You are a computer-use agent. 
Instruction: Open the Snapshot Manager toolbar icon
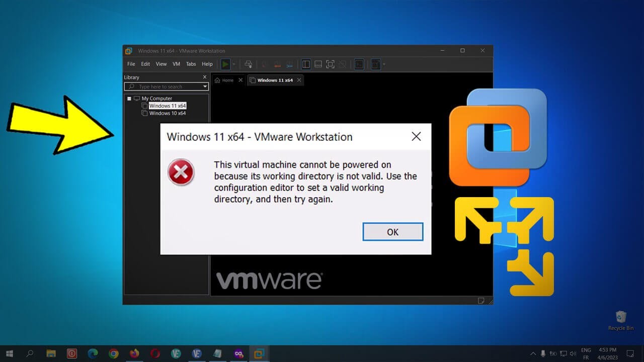pyautogui.click(x=289, y=64)
